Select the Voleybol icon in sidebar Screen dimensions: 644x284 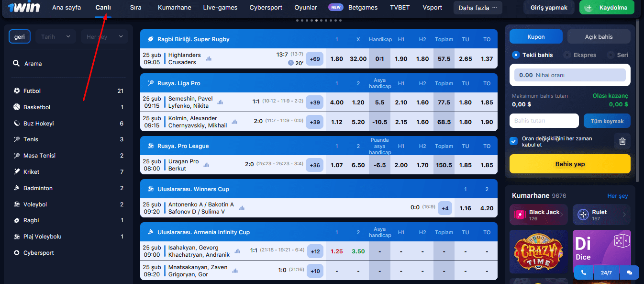tap(17, 204)
